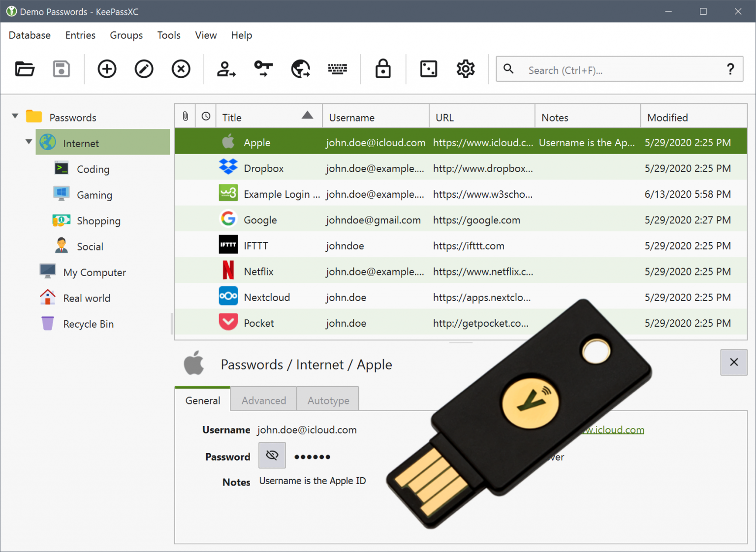756x552 pixels.
Task: Add a new entry
Action: (107, 69)
